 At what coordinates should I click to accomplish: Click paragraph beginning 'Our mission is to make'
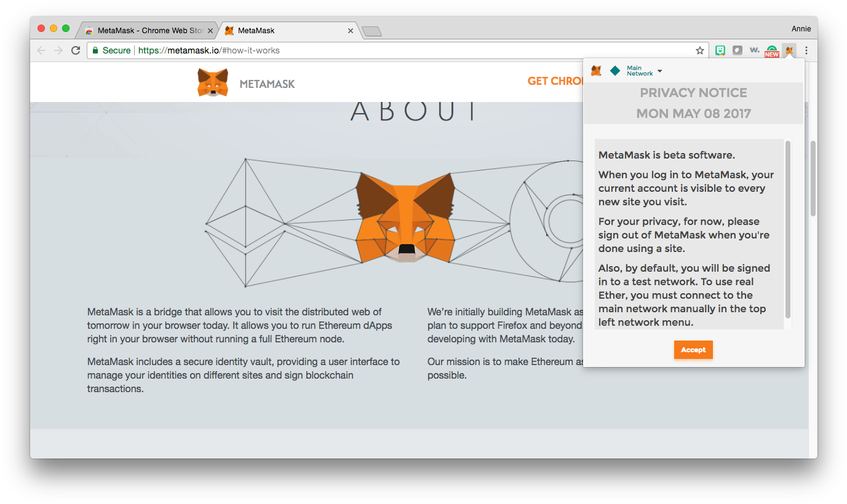click(x=505, y=368)
